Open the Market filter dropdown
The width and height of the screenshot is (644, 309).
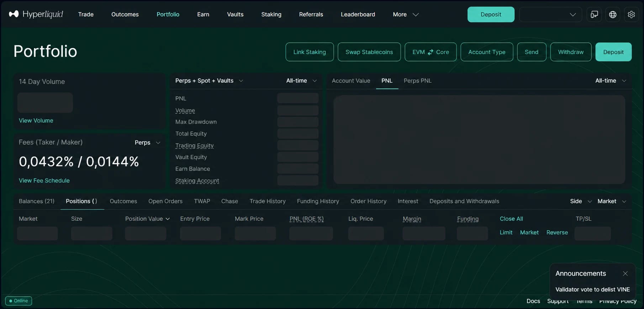click(x=612, y=201)
